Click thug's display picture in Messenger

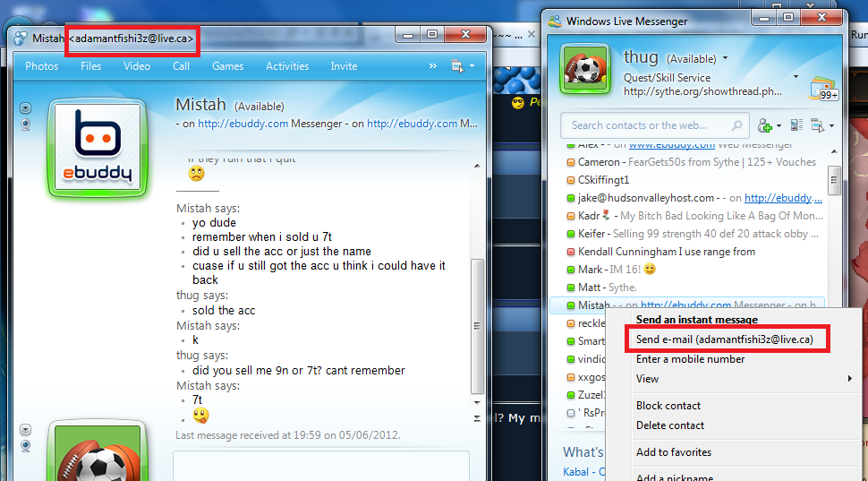tap(585, 69)
